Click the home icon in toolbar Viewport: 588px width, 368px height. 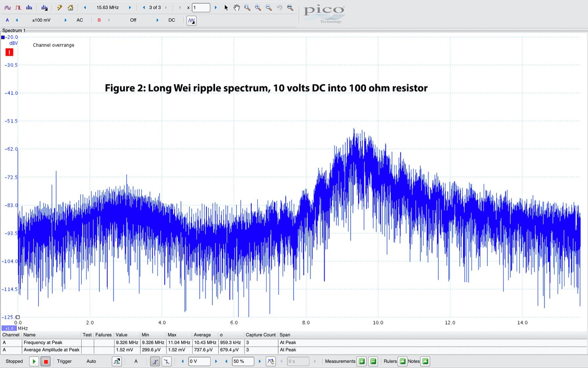coord(70,8)
